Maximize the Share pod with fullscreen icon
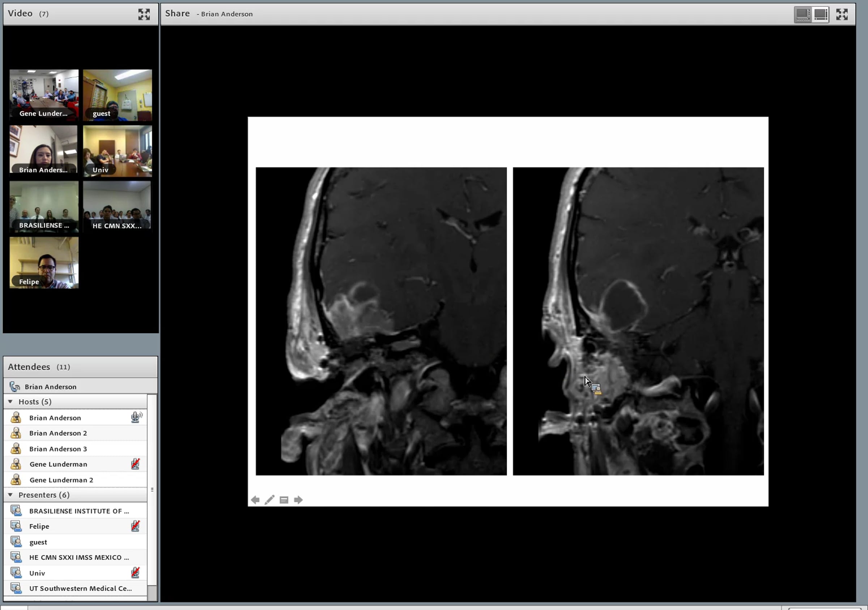 [842, 14]
